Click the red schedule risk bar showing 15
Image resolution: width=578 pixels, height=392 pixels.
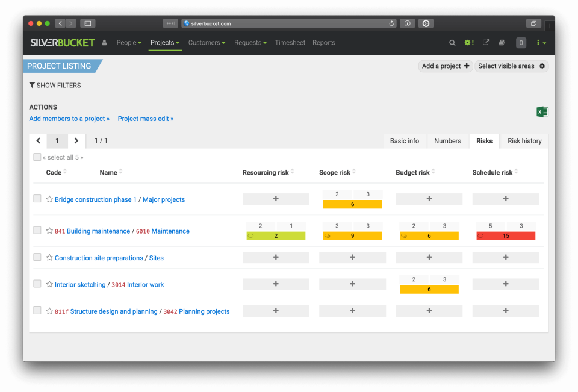pos(505,235)
